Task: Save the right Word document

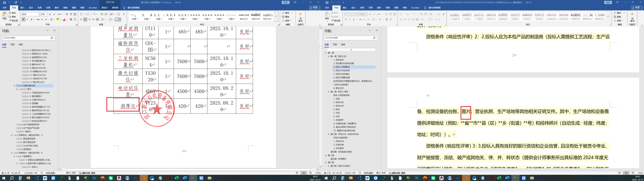Action: pos(327,3)
